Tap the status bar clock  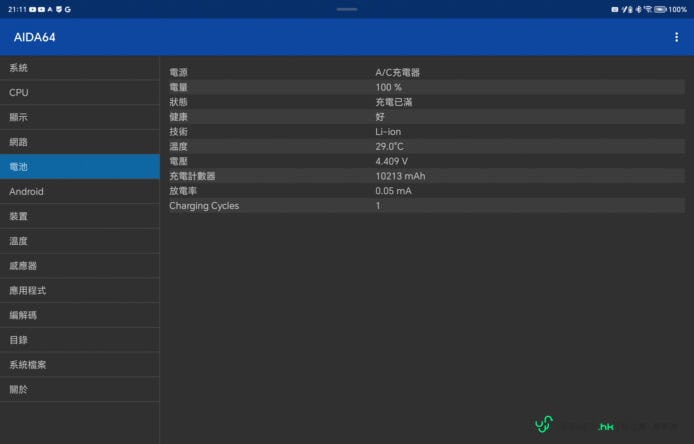coord(15,9)
